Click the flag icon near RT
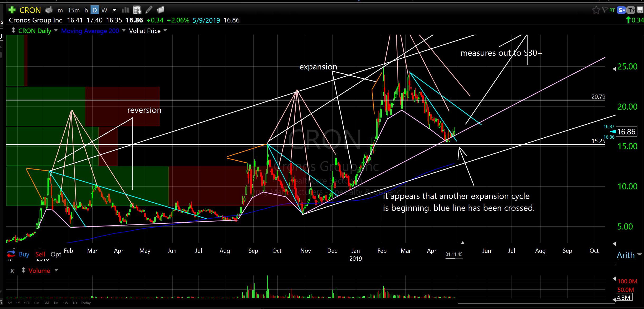The image size is (644, 309). (x=605, y=10)
